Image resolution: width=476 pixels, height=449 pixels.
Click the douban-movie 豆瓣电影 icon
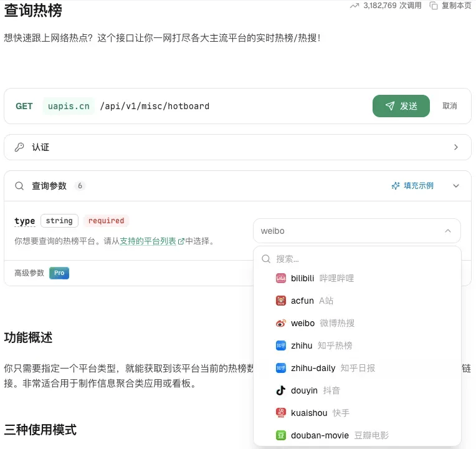pos(280,435)
